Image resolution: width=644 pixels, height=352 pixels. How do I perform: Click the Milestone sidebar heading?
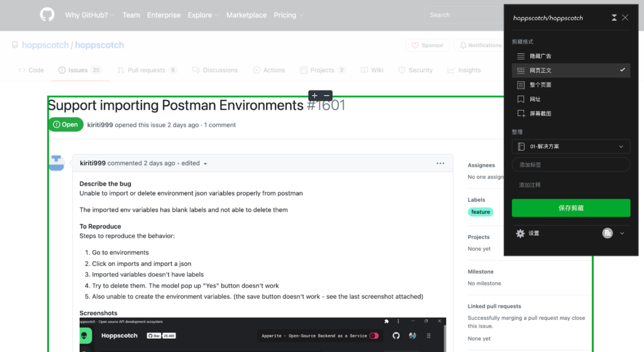pos(480,272)
